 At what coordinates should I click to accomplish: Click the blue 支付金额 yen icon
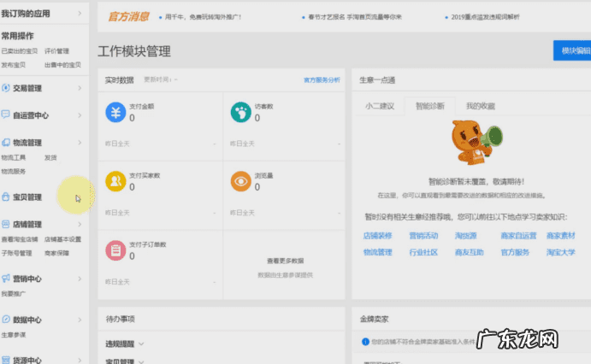click(x=115, y=112)
